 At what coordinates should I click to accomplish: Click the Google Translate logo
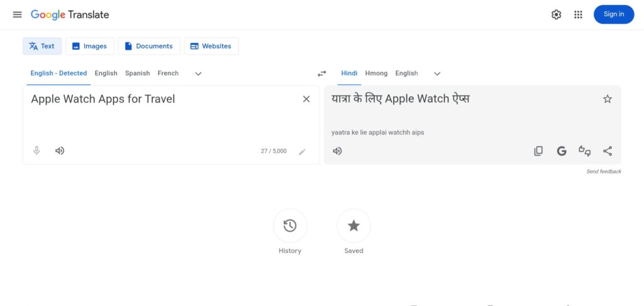(70, 15)
